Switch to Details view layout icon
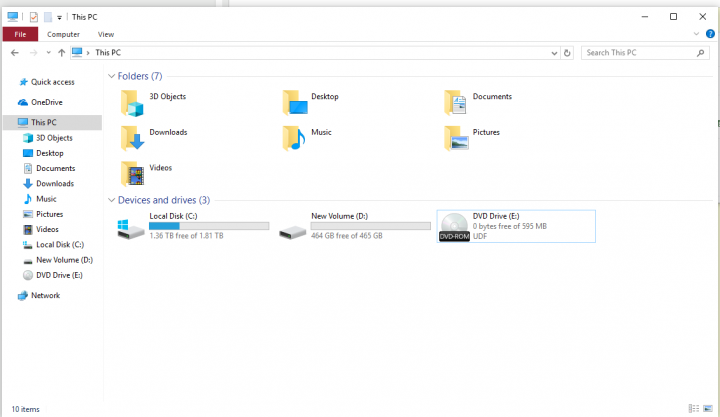 [x=693, y=408]
